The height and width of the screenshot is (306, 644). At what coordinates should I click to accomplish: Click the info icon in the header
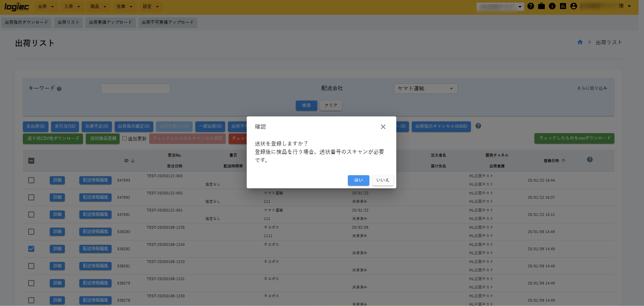click(552, 6)
